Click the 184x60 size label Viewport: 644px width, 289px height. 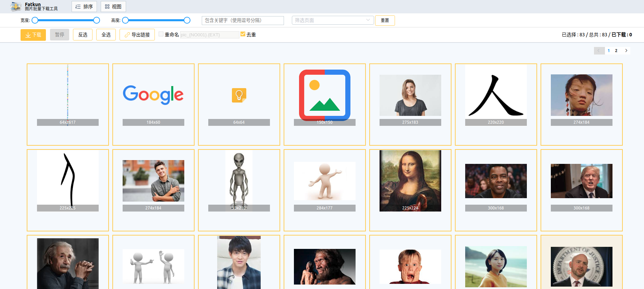coord(153,122)
